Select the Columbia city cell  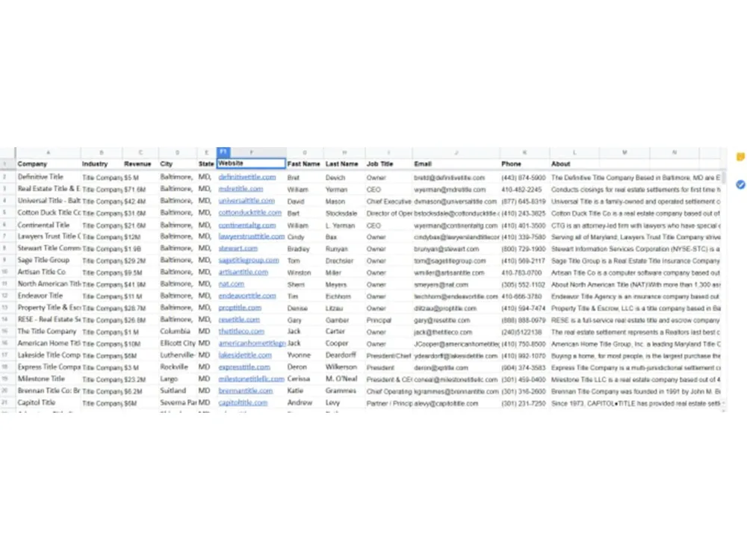[178, 332]
